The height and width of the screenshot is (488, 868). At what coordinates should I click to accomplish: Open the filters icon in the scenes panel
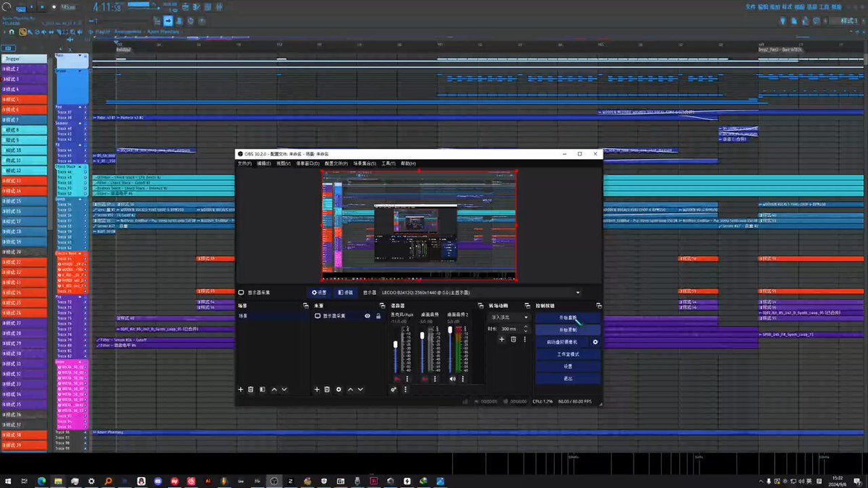tap(262, 390)
